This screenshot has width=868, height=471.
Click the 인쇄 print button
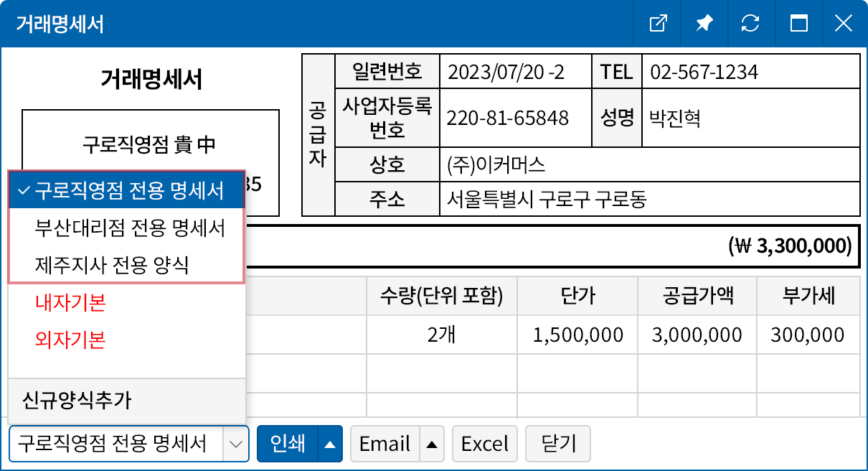(287, 444)
